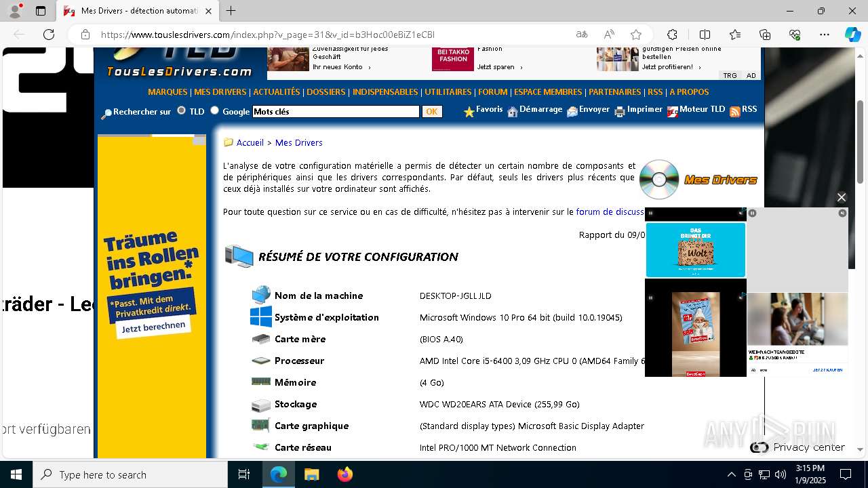Add this page to favorites star
This screenshot has width=868, height=488.
point(635,35)
